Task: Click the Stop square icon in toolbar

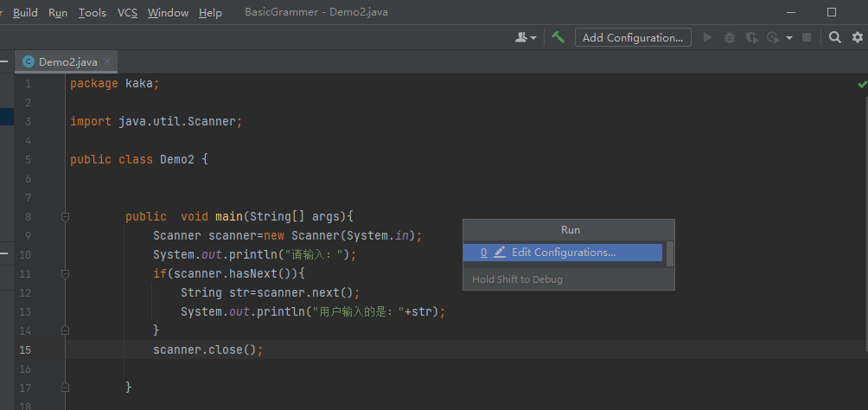Action: [x=807, y=37]
